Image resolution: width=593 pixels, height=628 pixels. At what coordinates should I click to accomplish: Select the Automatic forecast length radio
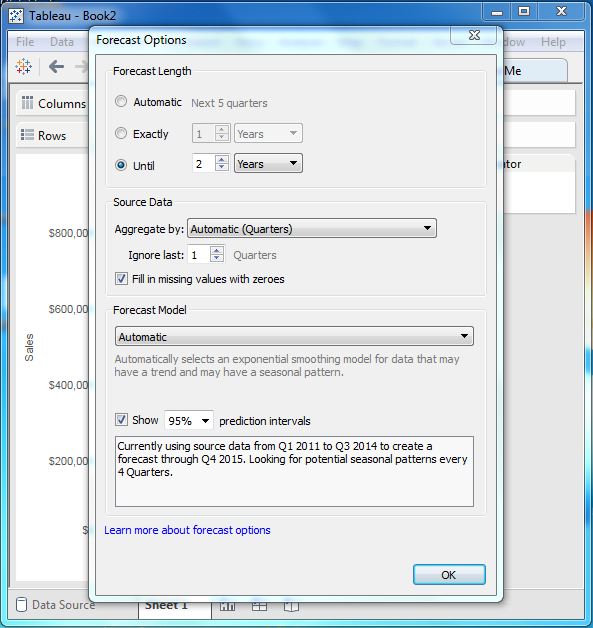[x=121, y=101]
